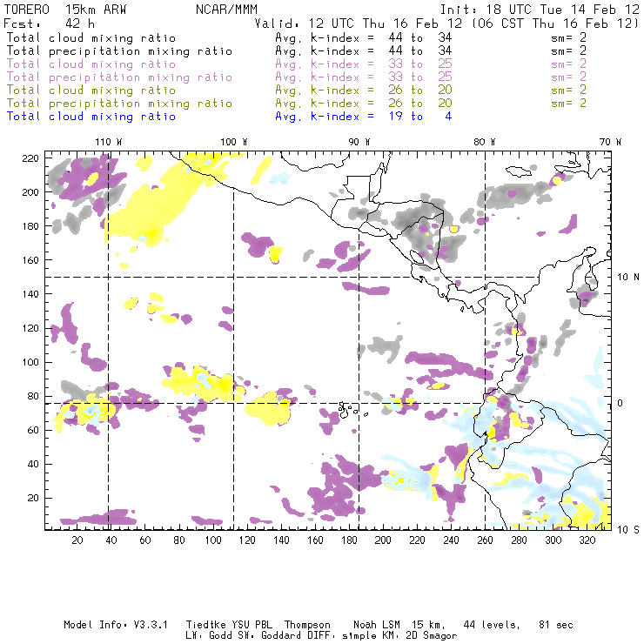Pick the olive "Total cloud mixing ratio" legend label
Viewport: 644px width, 644px height.
coord(91,90)
